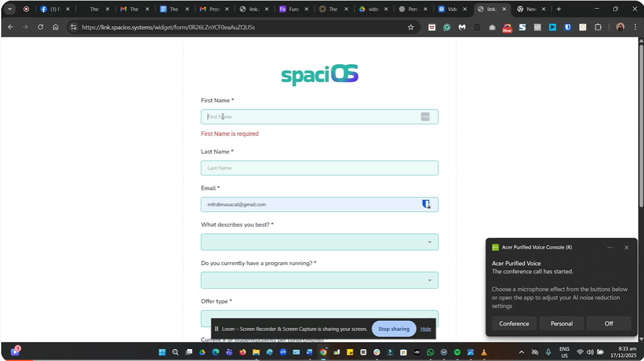Bookmark this page with the star icon

[x=411, y=27]
